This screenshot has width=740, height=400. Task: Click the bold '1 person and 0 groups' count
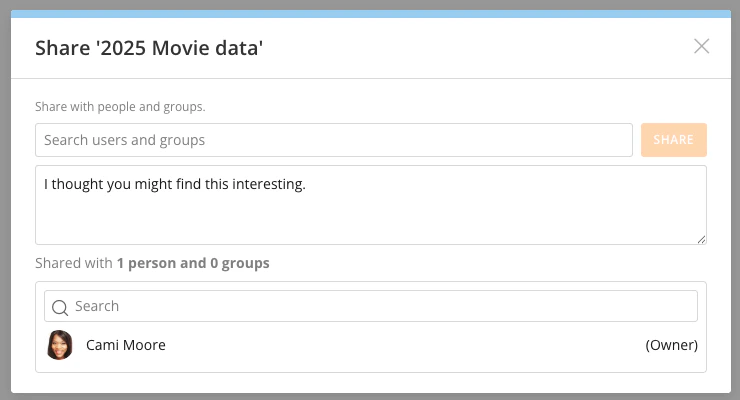[x=192, y=264]
